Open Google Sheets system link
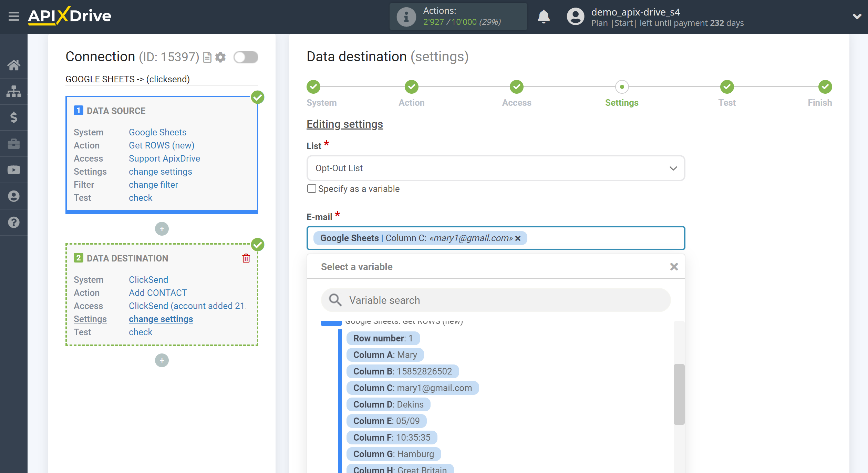Screen dimensions: 868x473 click(x=157, y=132)
